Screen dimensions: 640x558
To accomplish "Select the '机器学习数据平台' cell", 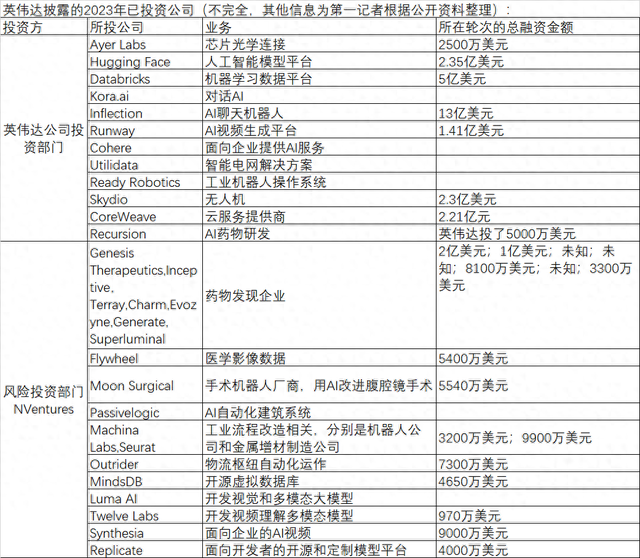I will [x=319, y=78].
